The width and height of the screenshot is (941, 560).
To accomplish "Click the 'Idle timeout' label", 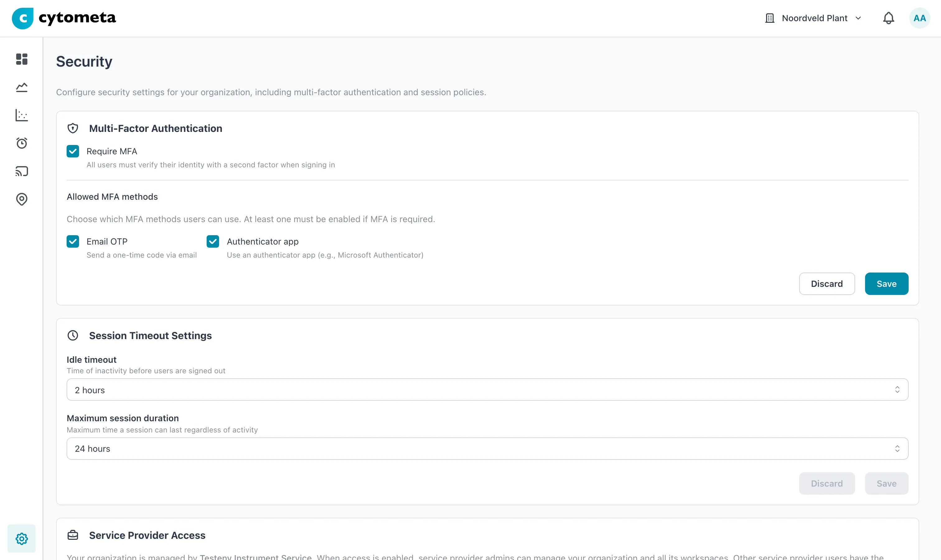I will click(92, 360).
